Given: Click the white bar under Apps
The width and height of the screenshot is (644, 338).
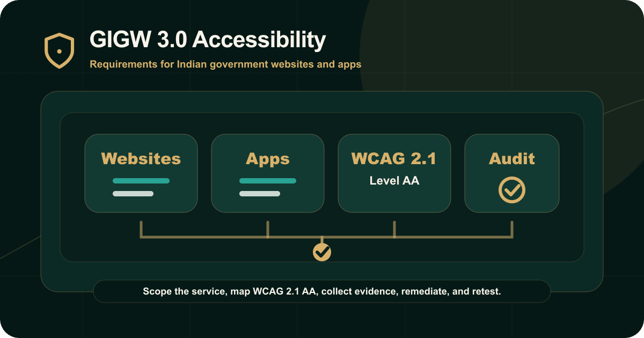Looking at the screenshot, I should click(x=260, y=194).
